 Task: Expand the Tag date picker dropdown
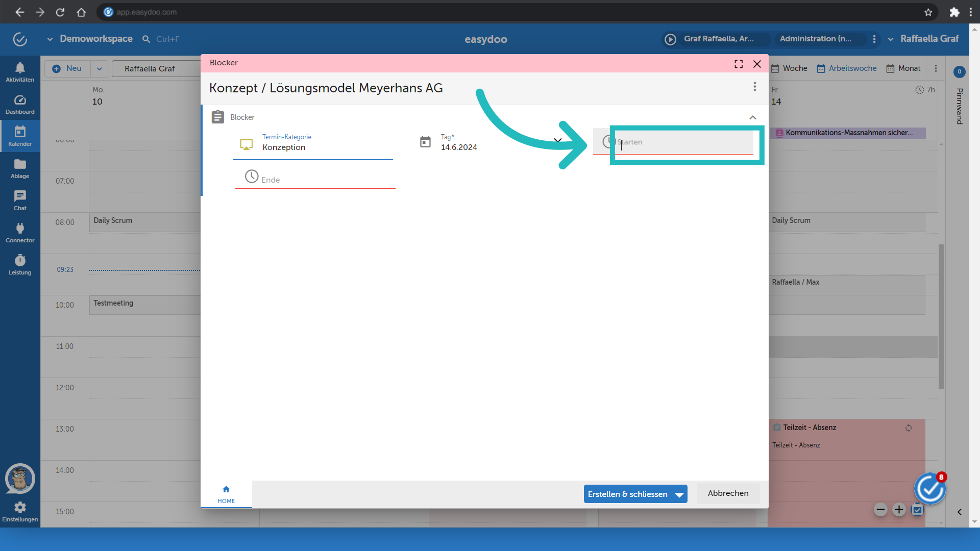point(559,142)
